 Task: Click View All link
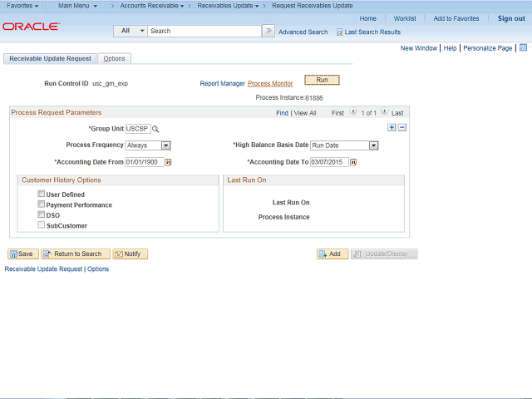click(305, 113)
